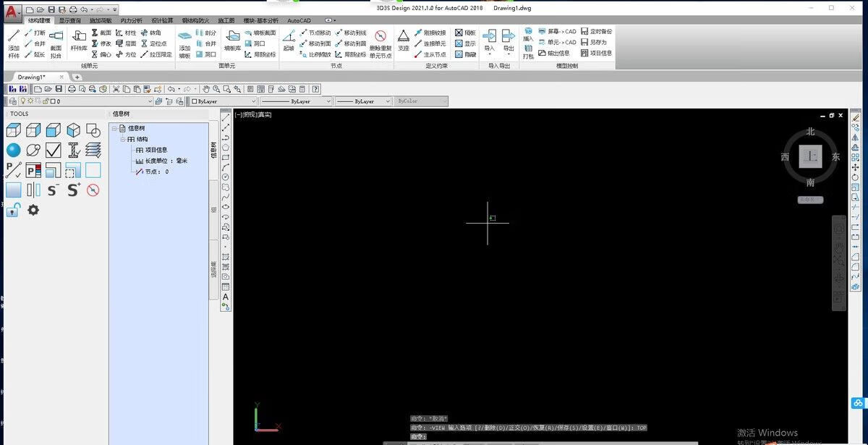Click the 另存为 save as button
Viewport: 868px width, 445px height.
(593, 43)
